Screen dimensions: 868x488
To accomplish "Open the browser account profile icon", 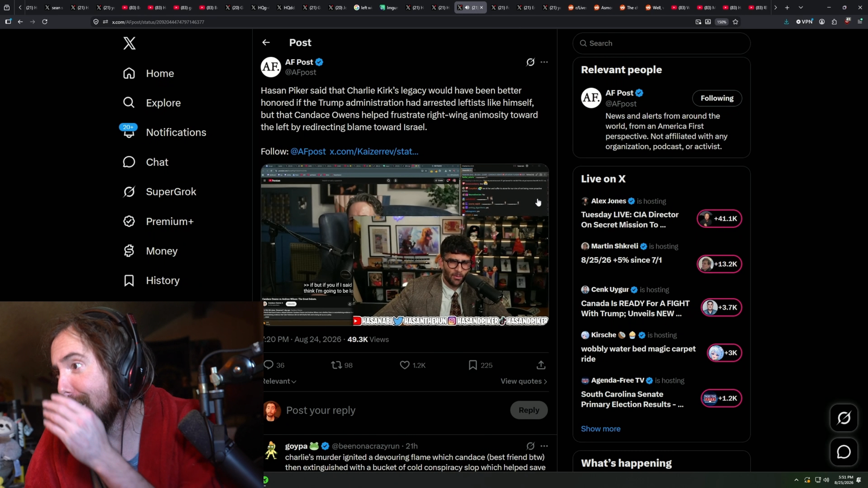I will point(822,22).
